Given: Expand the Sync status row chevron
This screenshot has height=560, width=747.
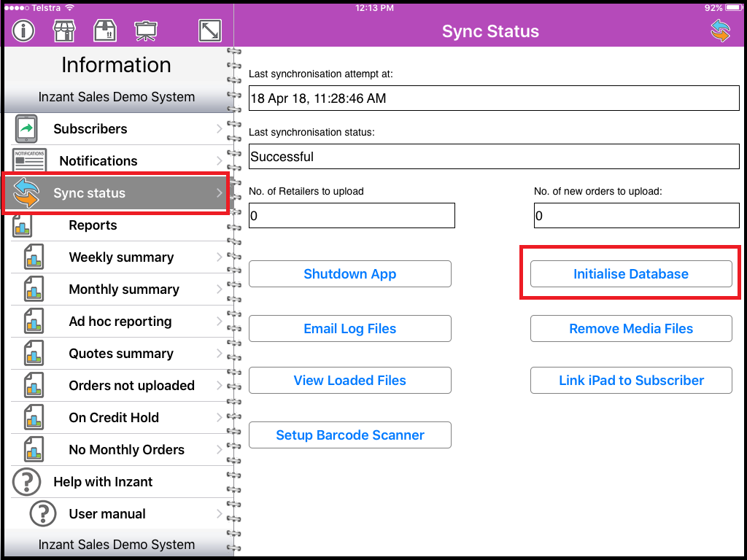Looking at the screenshot, I should (219, 192).
